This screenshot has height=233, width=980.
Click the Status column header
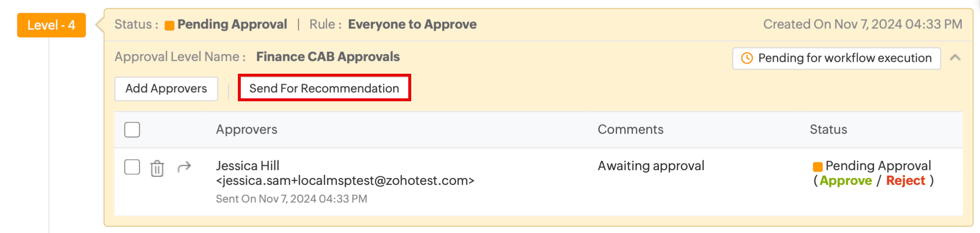[x=828, y=130]
